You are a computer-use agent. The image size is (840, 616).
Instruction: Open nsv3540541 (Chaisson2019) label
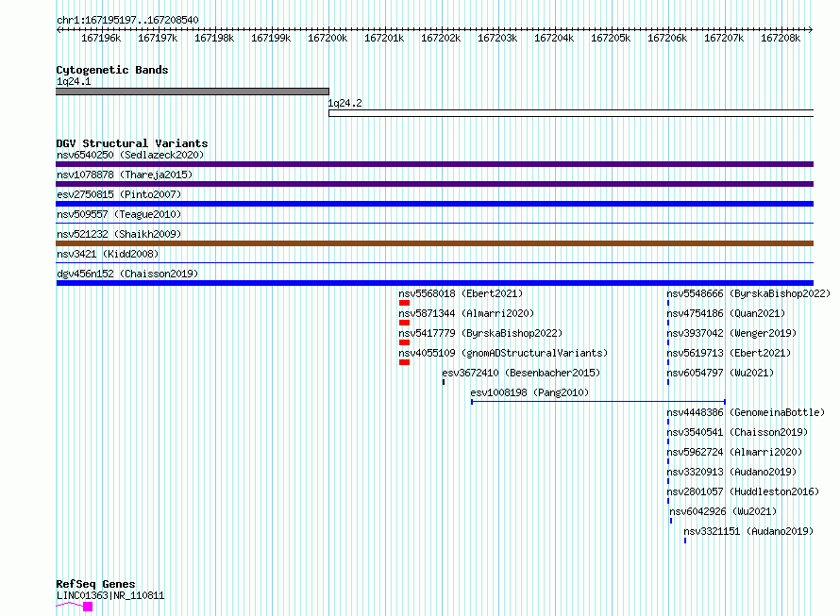point(737,432)
